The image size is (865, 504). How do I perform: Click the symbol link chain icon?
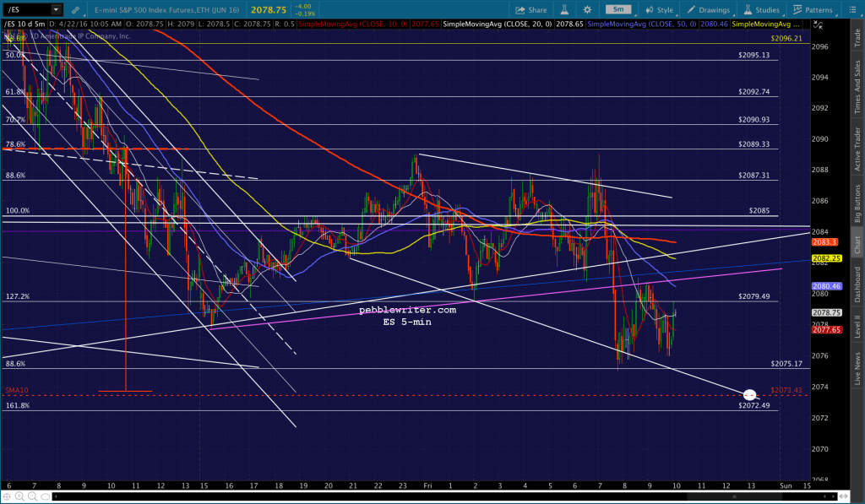(x=75, y=10)
